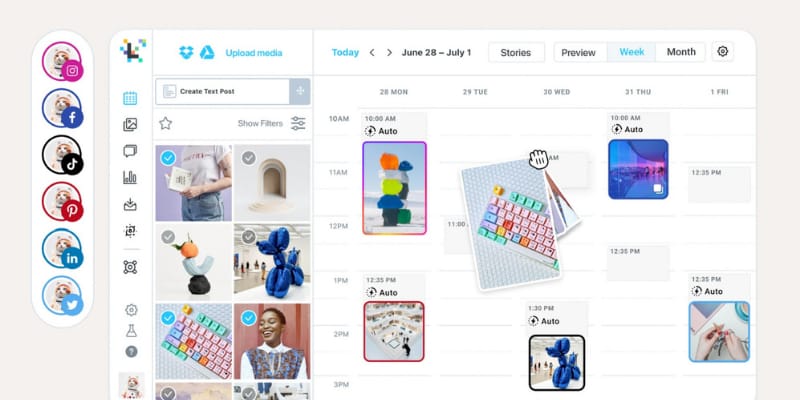Deselect the keyboard photo checkmark
The image size is (800, 400).
[168, 318]
